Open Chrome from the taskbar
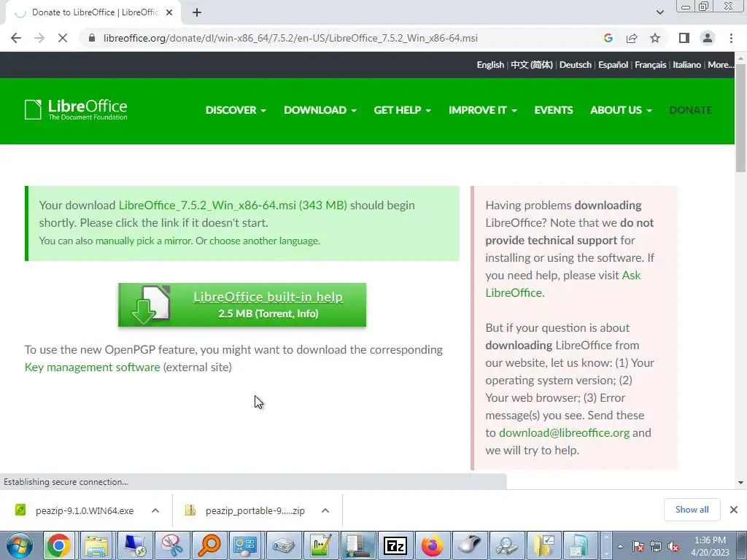This screenshot has height=560, width=747. (58, 545)
